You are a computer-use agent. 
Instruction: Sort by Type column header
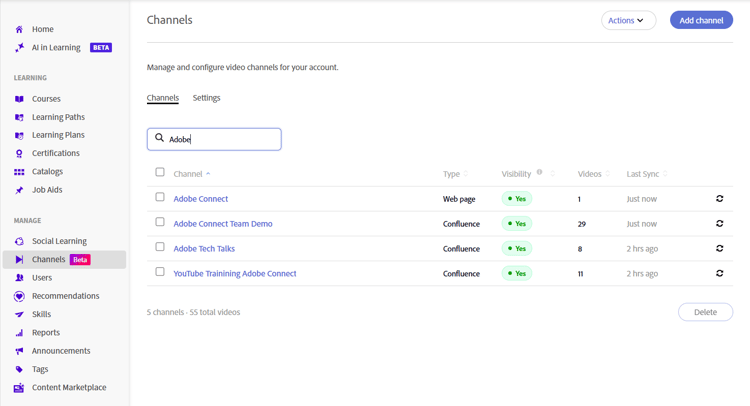455,174
